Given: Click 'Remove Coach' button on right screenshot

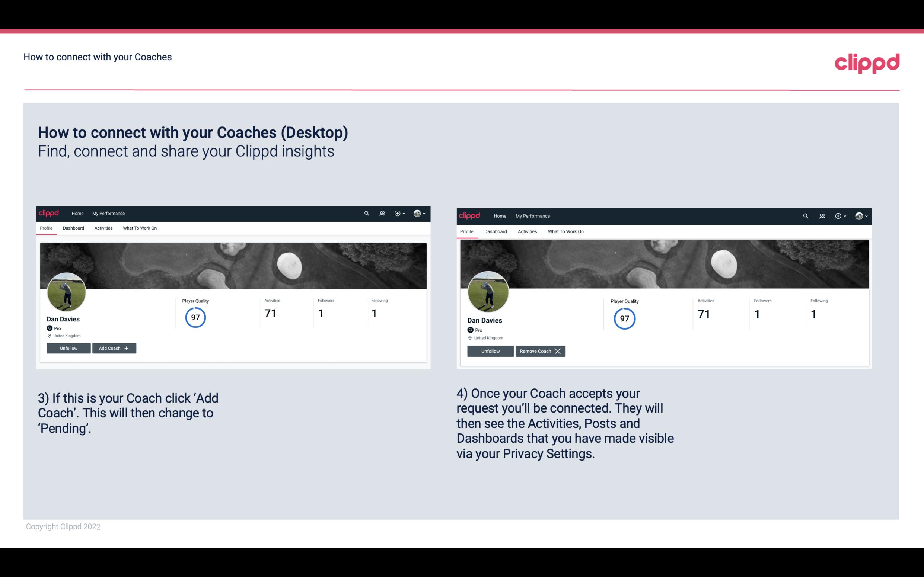Looking at the screenshot, I should (x=540, y=351).
